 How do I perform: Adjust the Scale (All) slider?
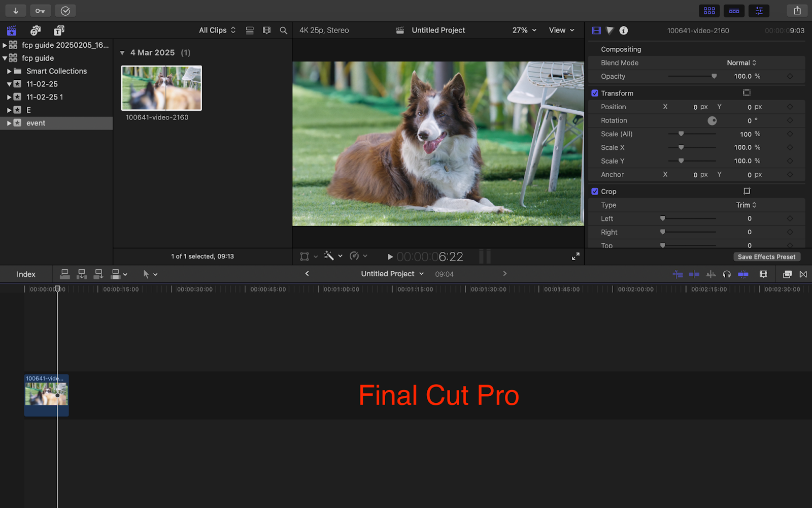692,134
